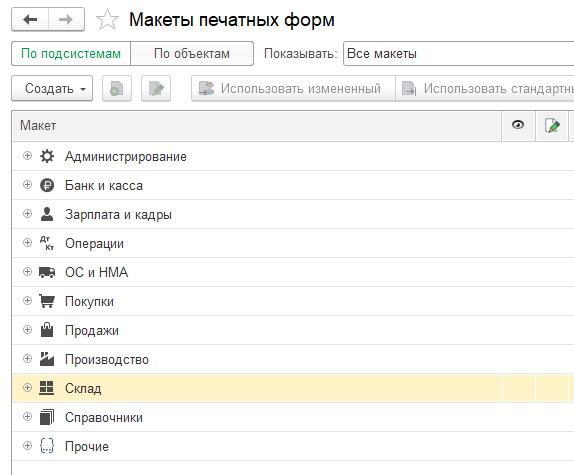Click the shopping bag icon for Продажи

[x=47, y=330]
